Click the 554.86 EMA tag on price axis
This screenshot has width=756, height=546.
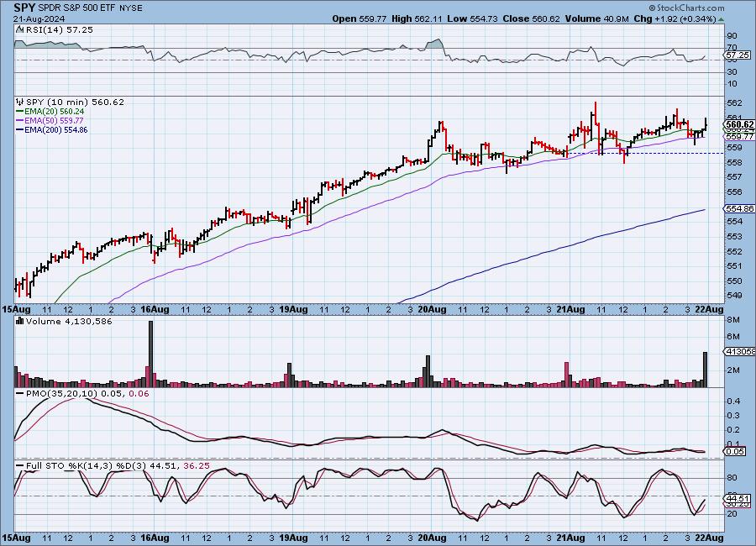click(739, 208)
